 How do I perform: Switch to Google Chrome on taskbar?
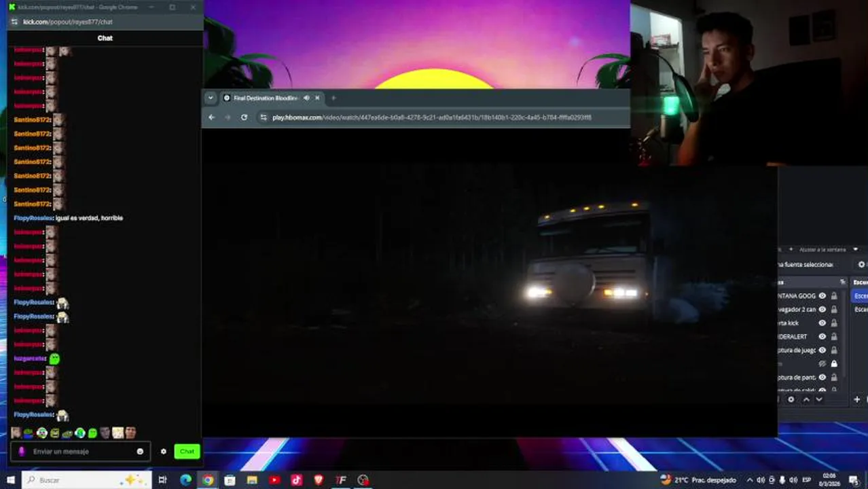pos(208,480)
